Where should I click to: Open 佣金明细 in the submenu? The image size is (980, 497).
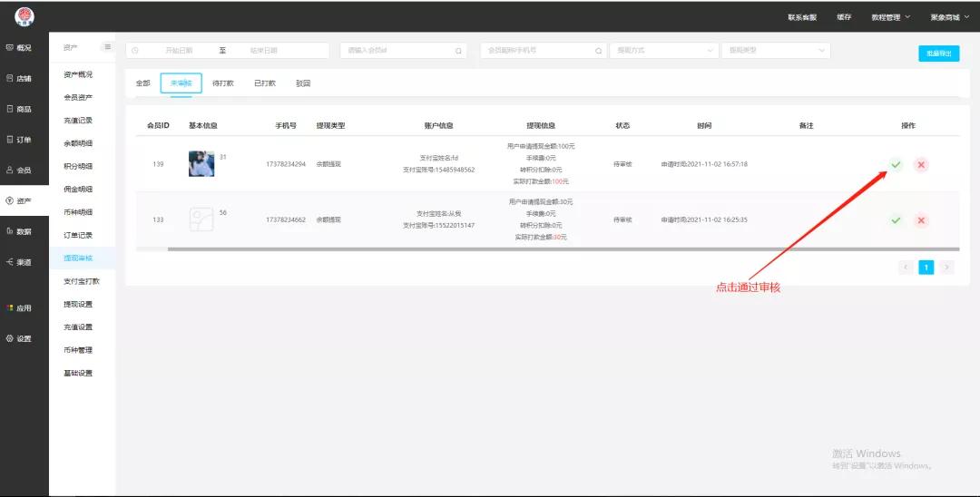tap(78, 190)
